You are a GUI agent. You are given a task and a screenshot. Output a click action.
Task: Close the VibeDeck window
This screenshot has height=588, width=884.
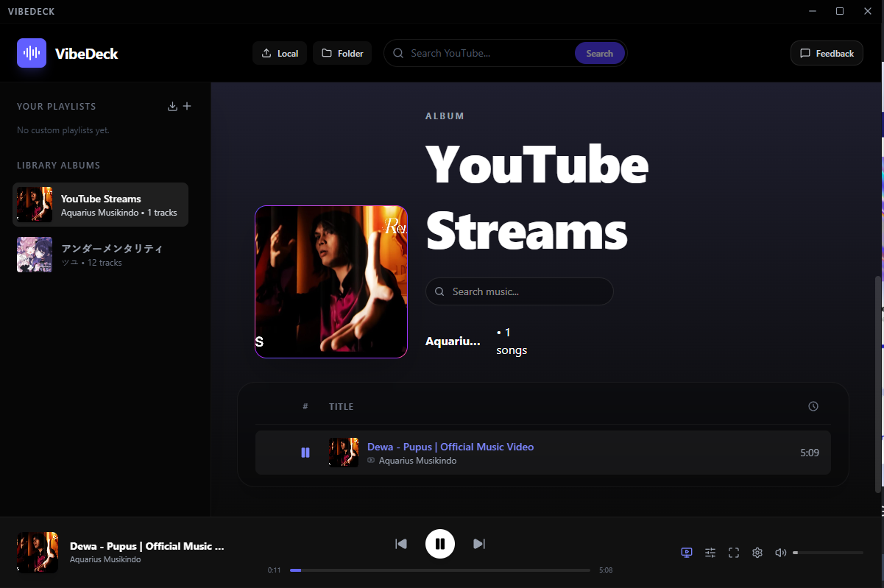click(867, 11)
